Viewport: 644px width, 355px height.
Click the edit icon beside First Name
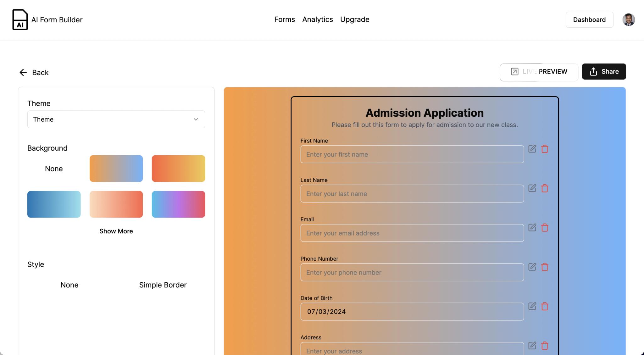pyautogui.click(x=532, y=149)
